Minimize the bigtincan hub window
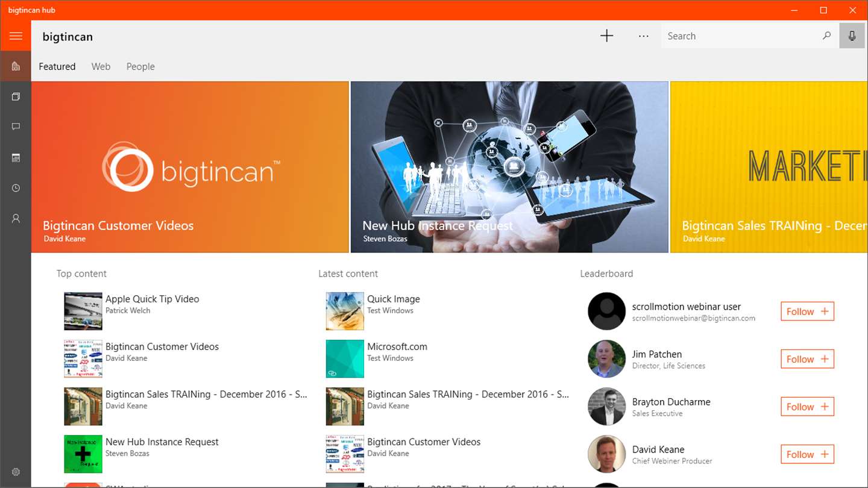The height and width of the screenshot is (488, 868). tap(794, 10)
